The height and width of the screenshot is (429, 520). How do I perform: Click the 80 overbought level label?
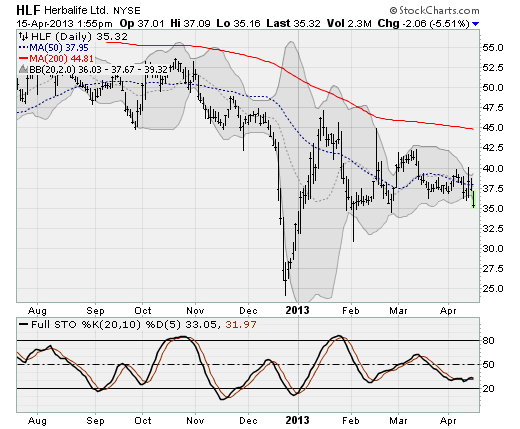pos(488,341)
